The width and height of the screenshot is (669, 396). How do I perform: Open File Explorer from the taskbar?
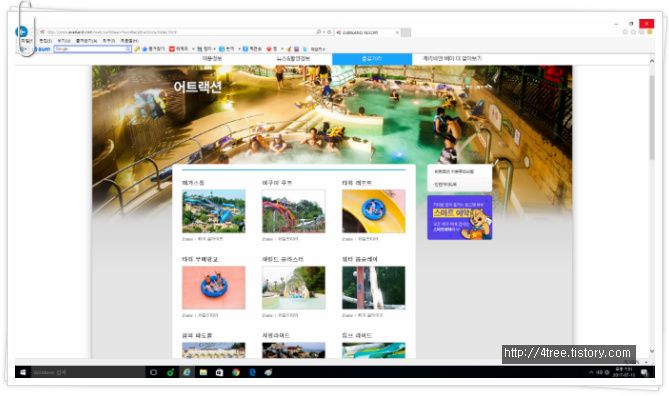pos(203,373)
